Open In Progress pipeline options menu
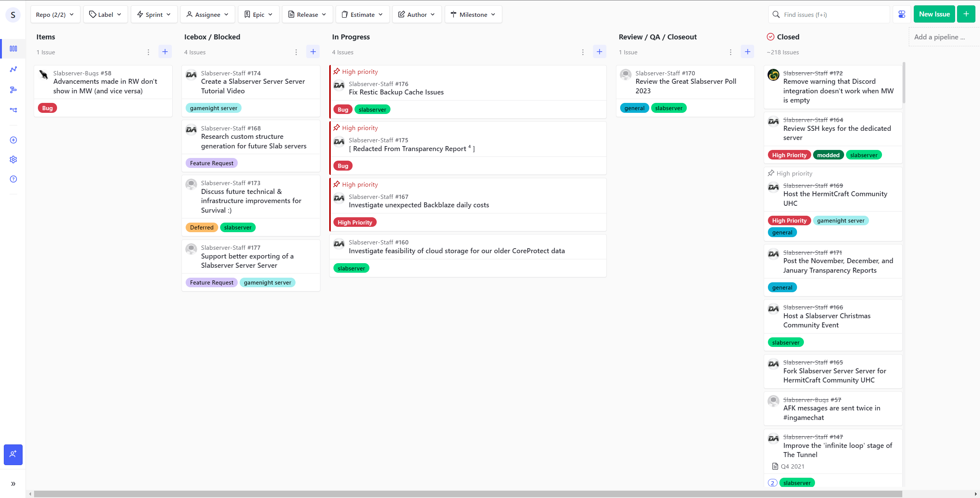The image size is (980, 498). [x=583, y=52]
